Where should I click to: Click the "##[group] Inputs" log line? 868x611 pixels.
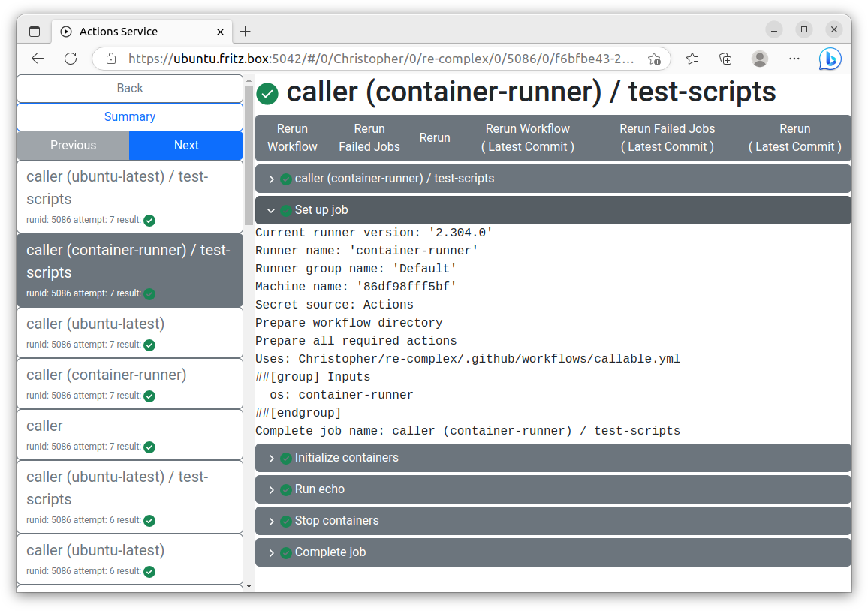pos(313,377)
